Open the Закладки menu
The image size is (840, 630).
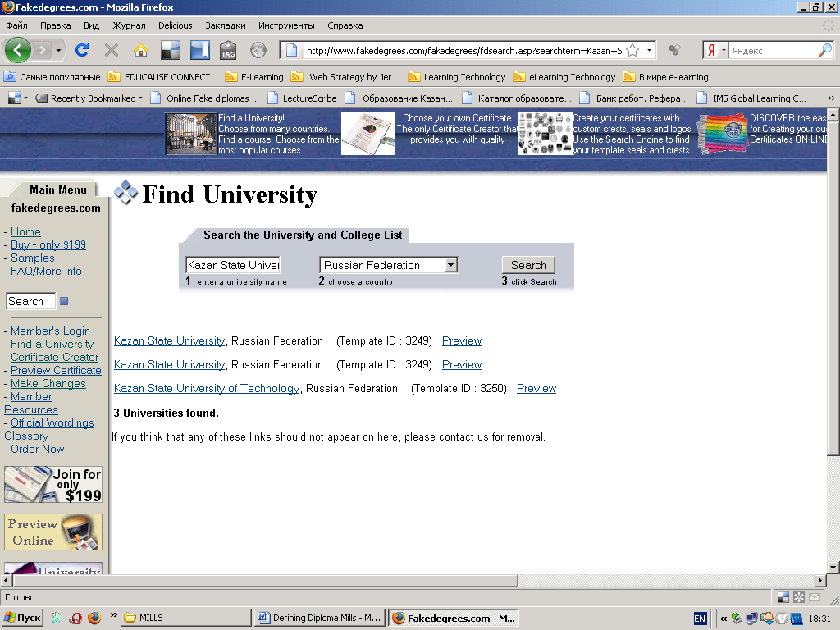coord(226,25)
